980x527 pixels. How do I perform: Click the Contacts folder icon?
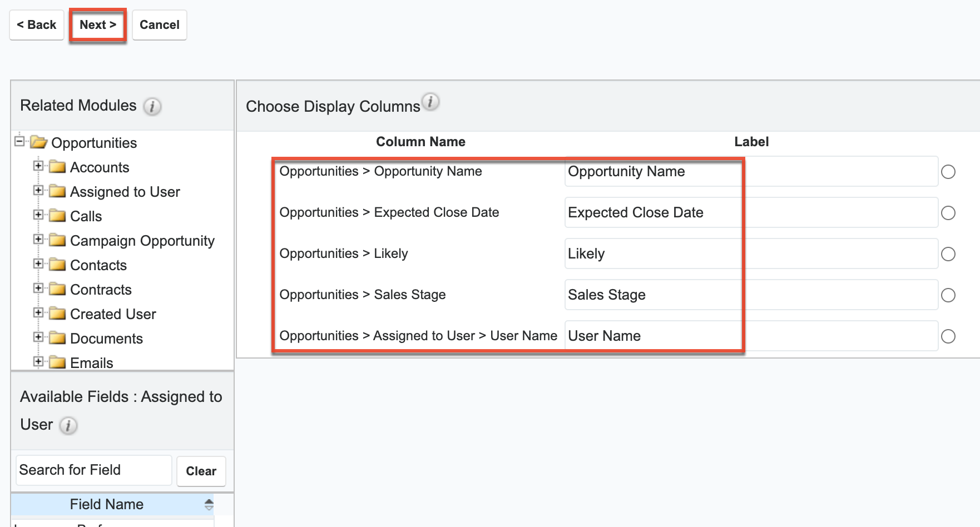point(58,265)
